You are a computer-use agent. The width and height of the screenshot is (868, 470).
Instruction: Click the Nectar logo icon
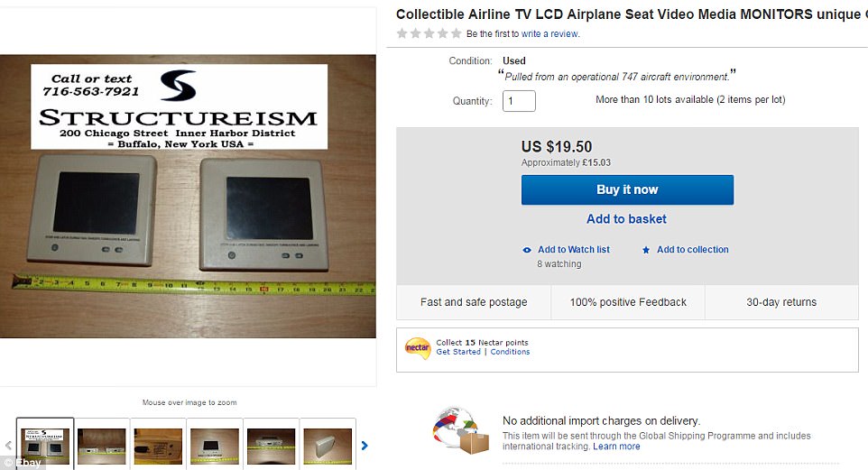(417, 347)
